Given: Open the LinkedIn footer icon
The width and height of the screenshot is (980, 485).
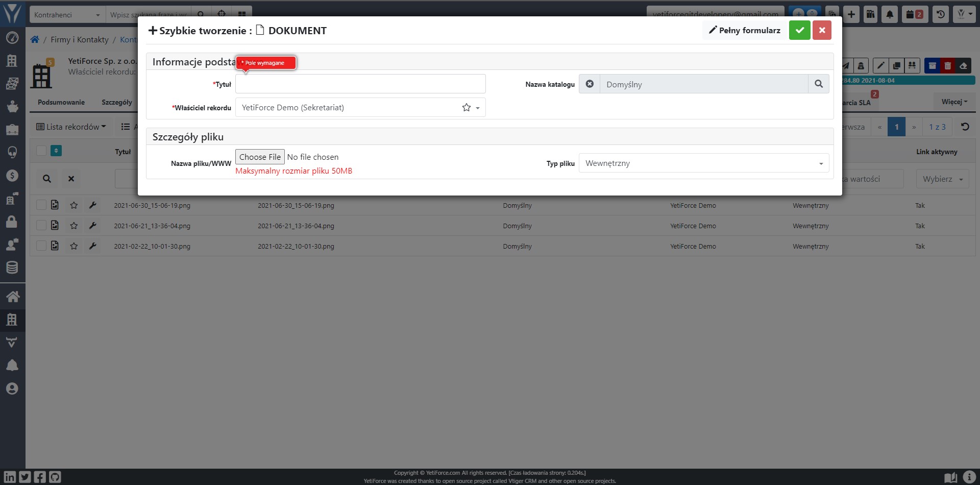Looking at the screenshot, I should pos(10,477).
